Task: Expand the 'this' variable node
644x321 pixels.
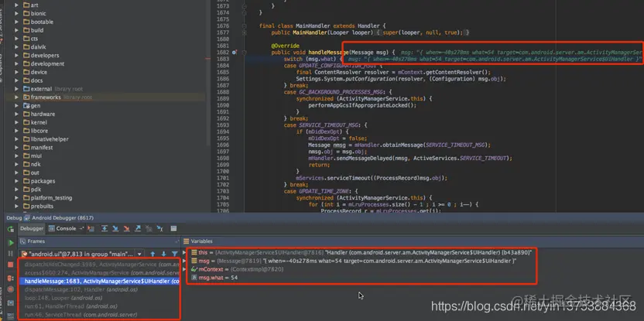Action: pos(184,252)
